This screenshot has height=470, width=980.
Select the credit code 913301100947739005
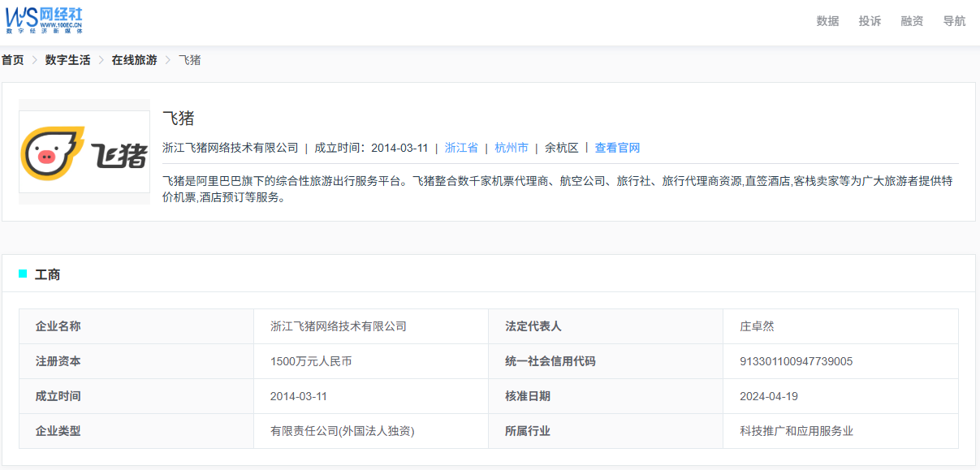pos(797,361)
